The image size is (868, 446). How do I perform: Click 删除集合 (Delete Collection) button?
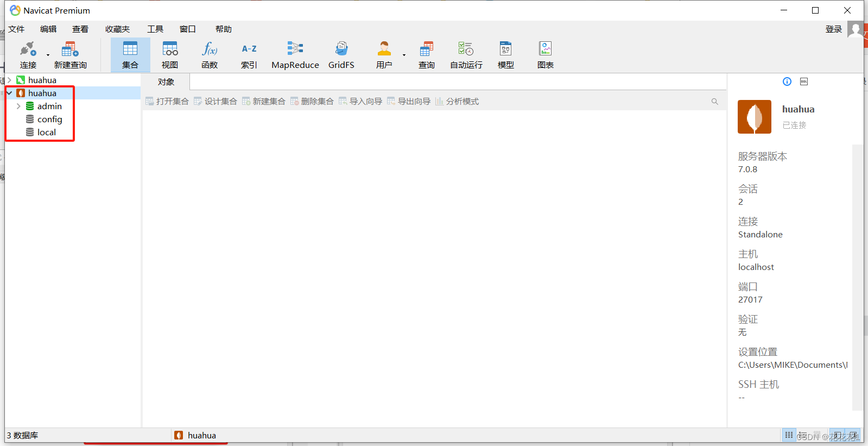[x=312, y=102]
